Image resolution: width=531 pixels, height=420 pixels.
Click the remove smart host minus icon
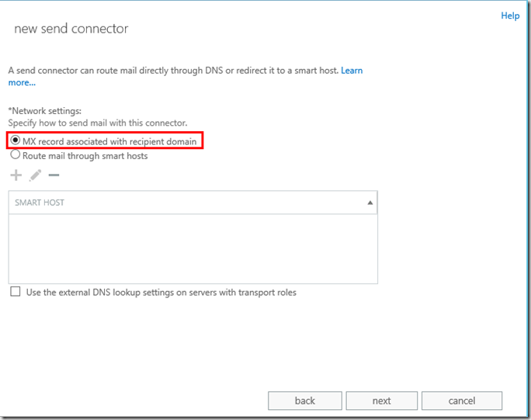pos(54,175)
